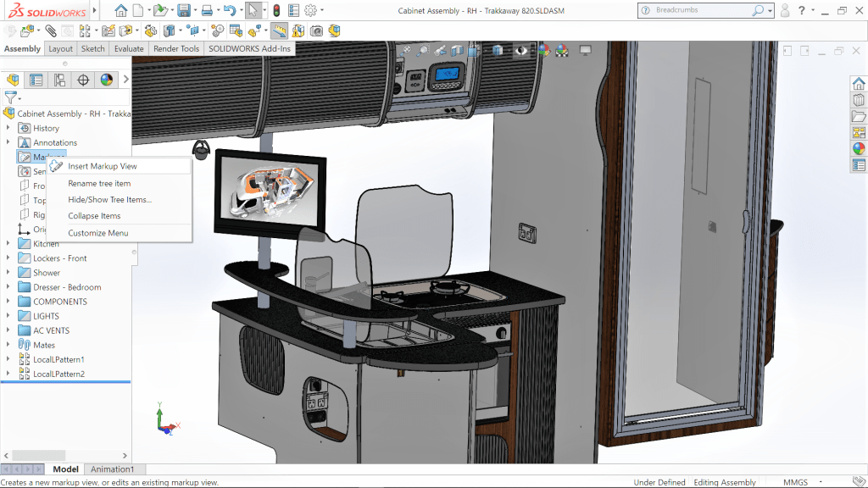The width and height of the screenshot is (868, 488).
Task: Click the DimXpertManager crosshair tab icon
Action: point(83,80)
